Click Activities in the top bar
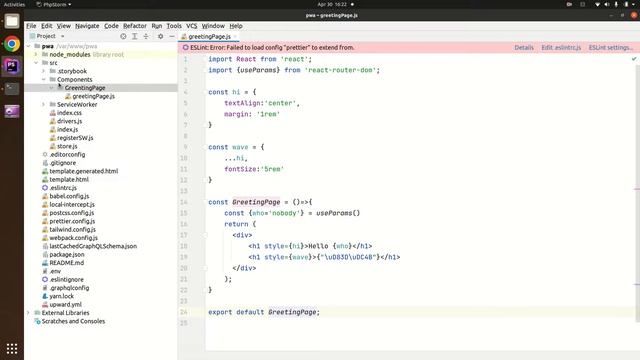640x360 pixels. coord(14,4)
